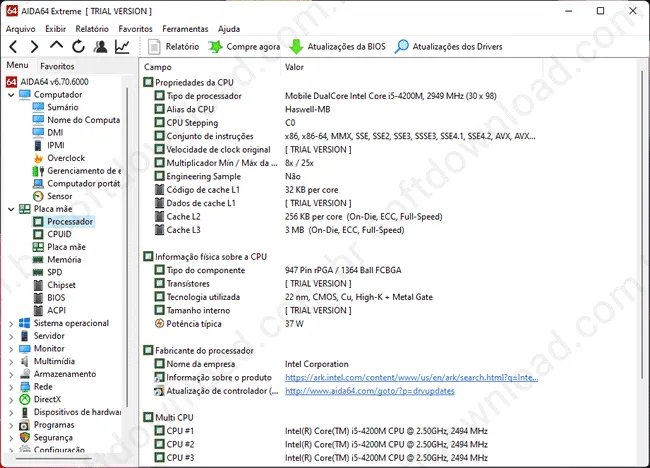This screenshot has width=650, height=468.
Task: Select SPD in the tree
Action: 55,273
